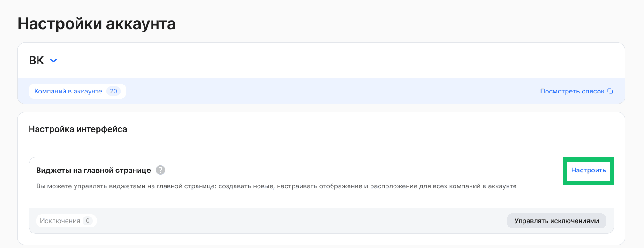Click the widgets description text starting Вы можете управлять
The image size is (644, 248).
276,186
